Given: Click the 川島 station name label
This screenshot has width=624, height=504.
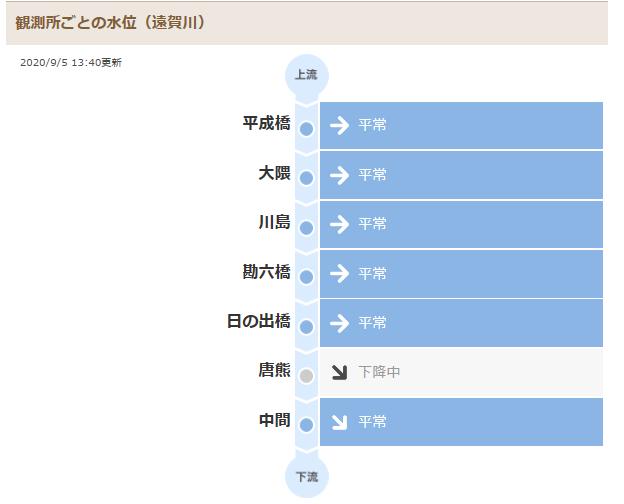Looking at the screenshot, I should pyautogui.click(x=275, y=222).
